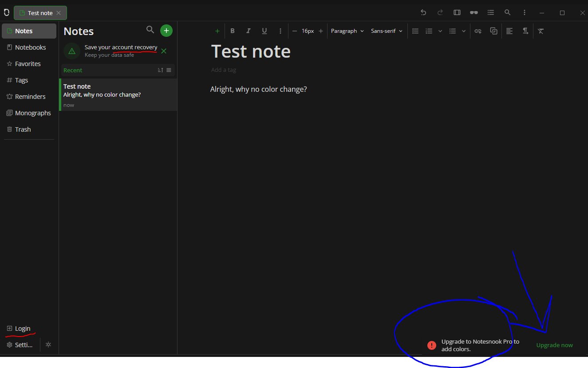Click Upgrade now link
Screen dimensions: 588x368
tap(554, 345)
